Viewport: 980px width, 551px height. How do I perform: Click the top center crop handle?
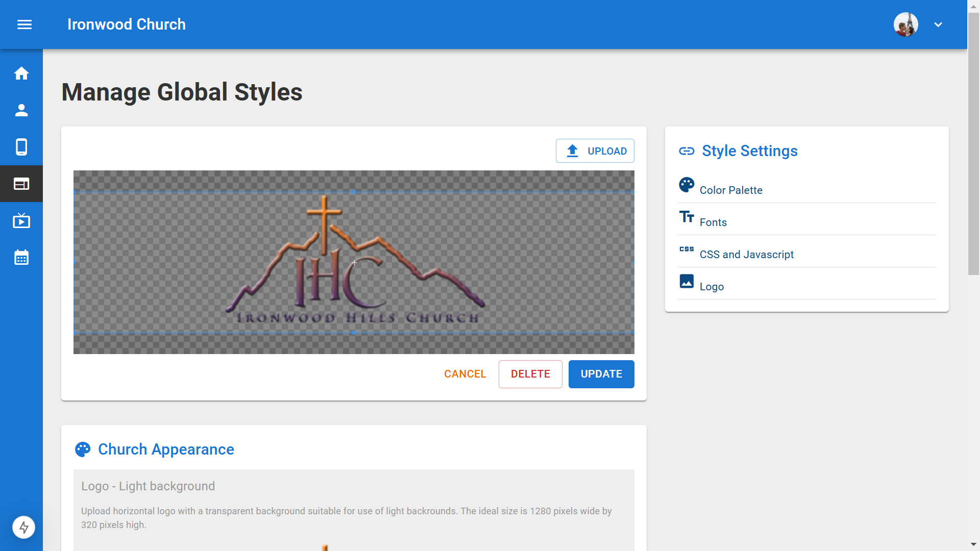click(354, 192)
